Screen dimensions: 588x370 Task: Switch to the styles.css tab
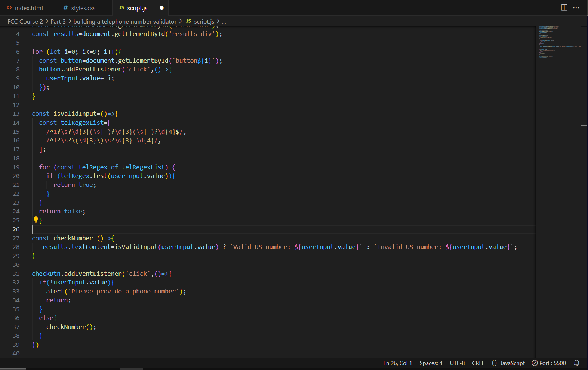83,8
